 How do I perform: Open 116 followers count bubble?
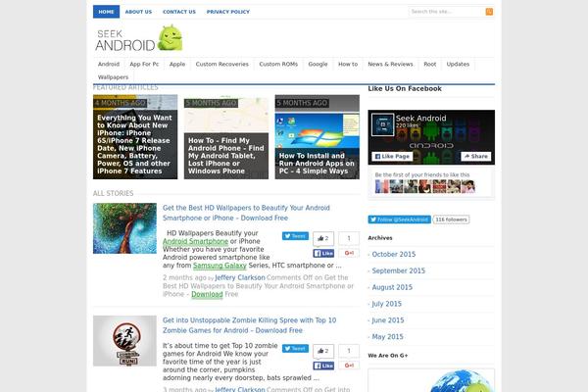(x=451, y=220)
